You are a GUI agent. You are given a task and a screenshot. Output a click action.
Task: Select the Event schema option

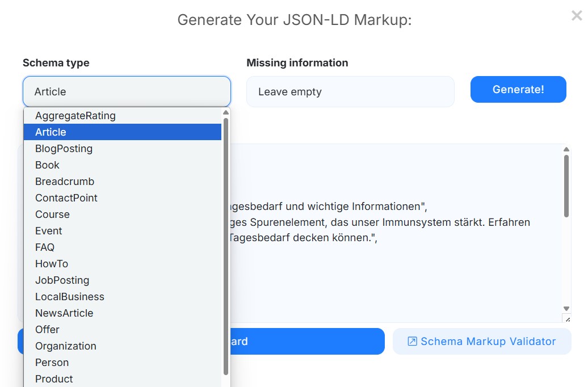pyautogui.click(x=48, y=230)
